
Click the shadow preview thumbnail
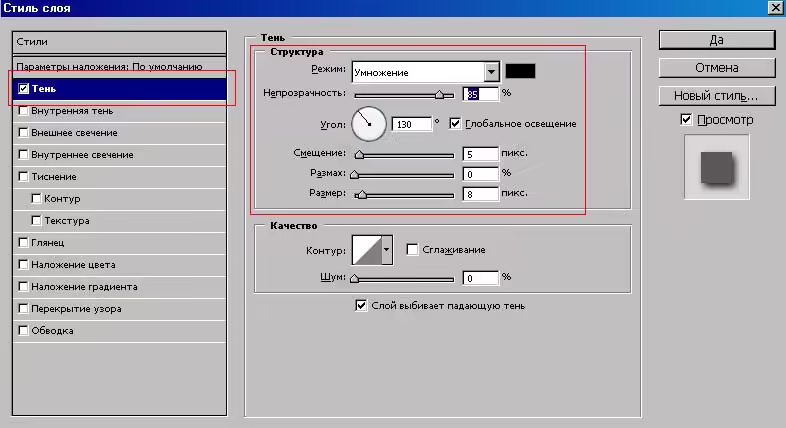(717, 167)
